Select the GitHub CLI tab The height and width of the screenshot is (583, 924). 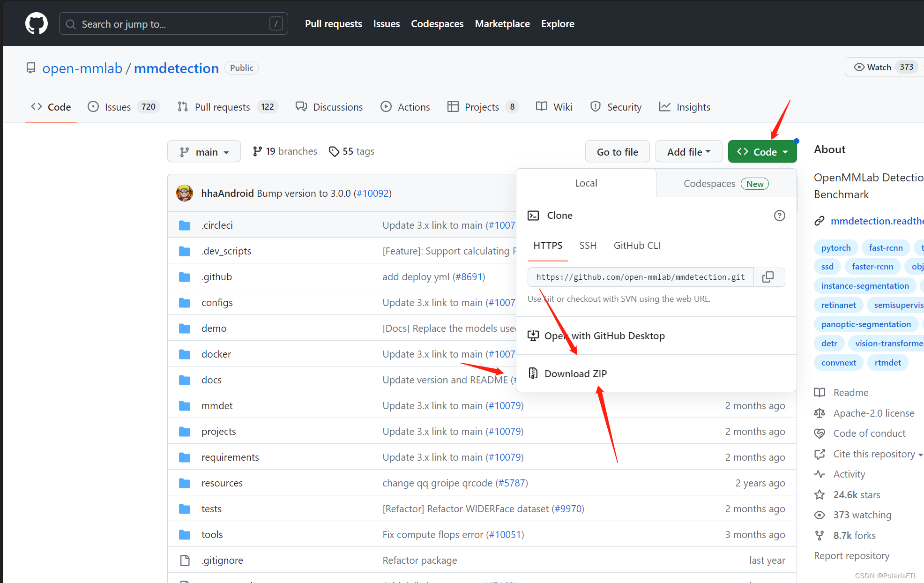(x=637, y=246)
